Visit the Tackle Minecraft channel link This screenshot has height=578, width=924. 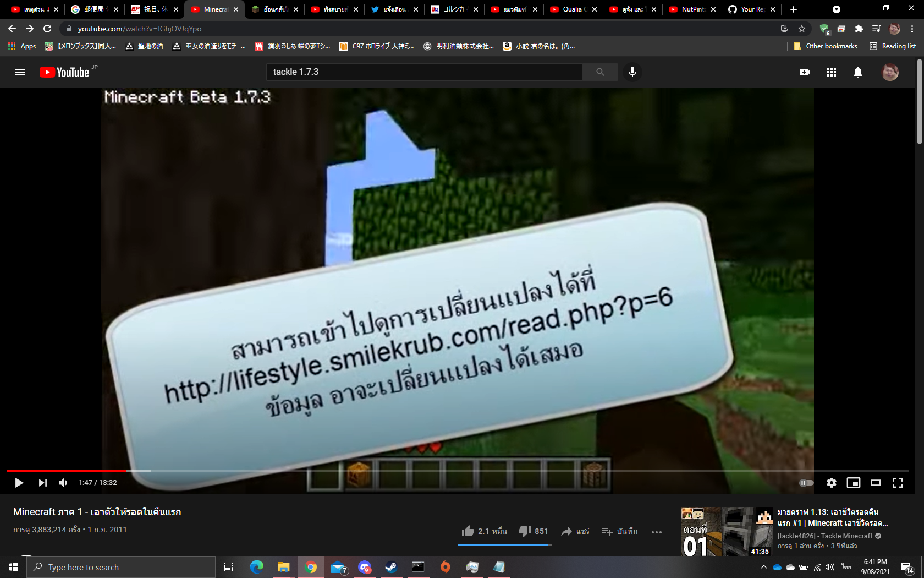[825, 536]
